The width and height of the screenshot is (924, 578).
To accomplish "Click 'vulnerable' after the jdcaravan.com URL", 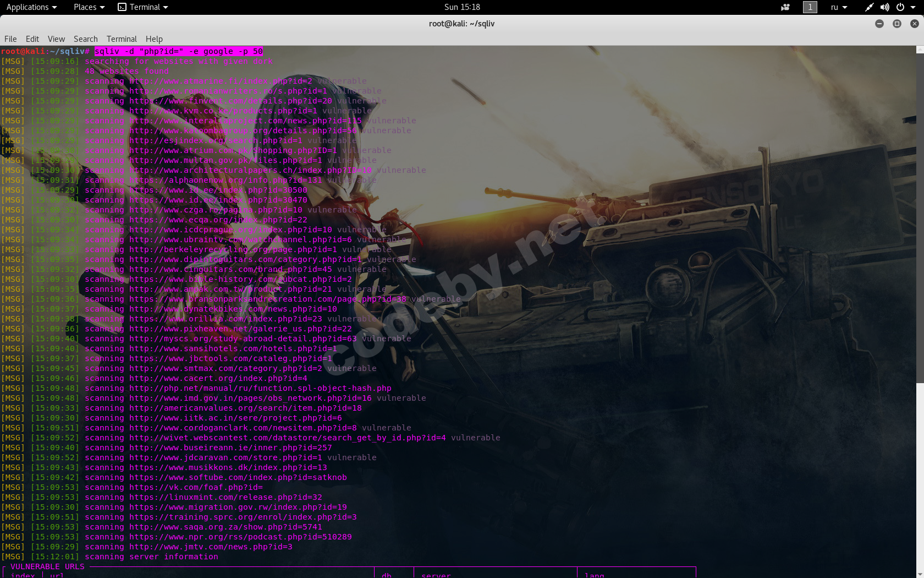I will pyautogui.click(x=352, y=457).
